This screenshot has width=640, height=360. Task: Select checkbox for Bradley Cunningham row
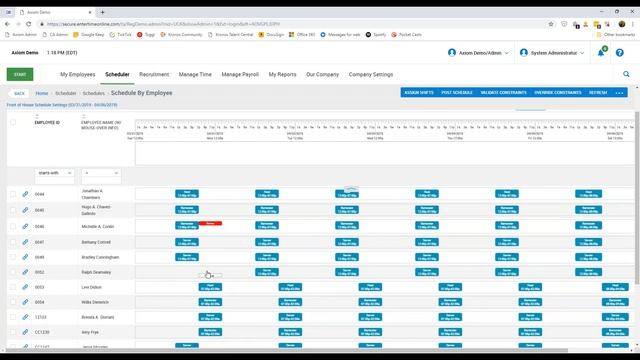[x=13, y=257]
